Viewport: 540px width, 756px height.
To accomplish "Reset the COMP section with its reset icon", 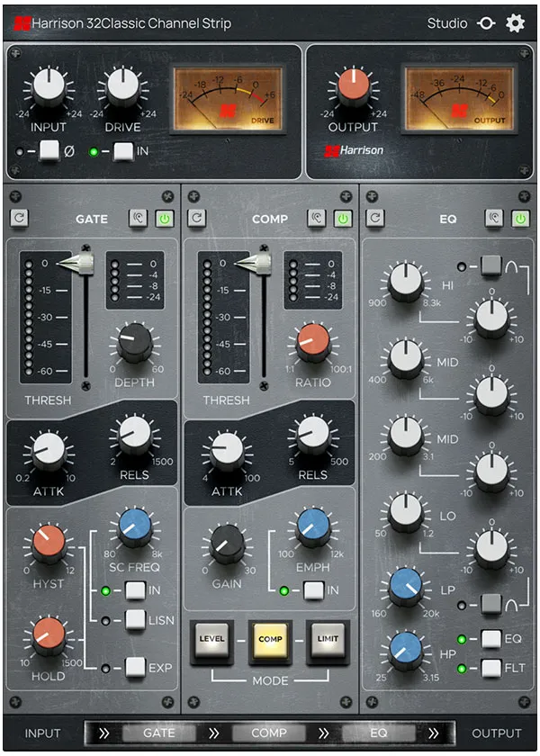I will pos(197,218).
